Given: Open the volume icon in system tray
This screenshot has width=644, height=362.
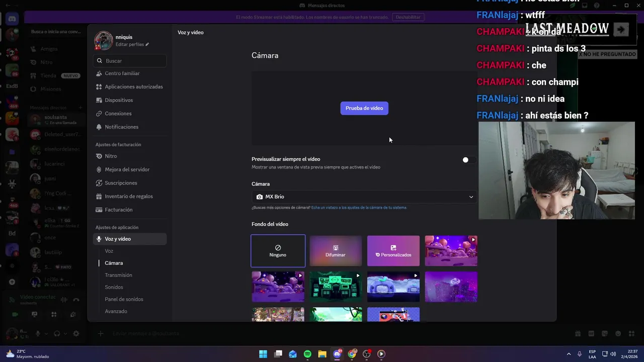Looking at the screenshot, I should tap(613, 354).
